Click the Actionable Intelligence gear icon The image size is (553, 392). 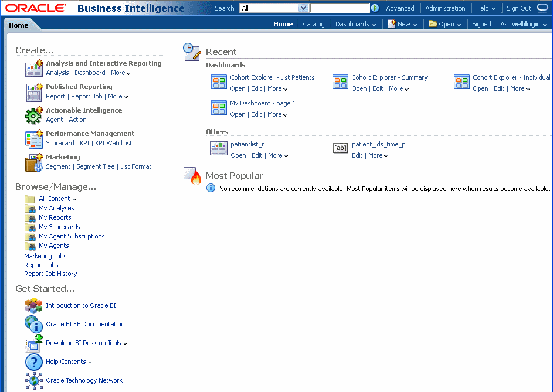tap(34, 115)
